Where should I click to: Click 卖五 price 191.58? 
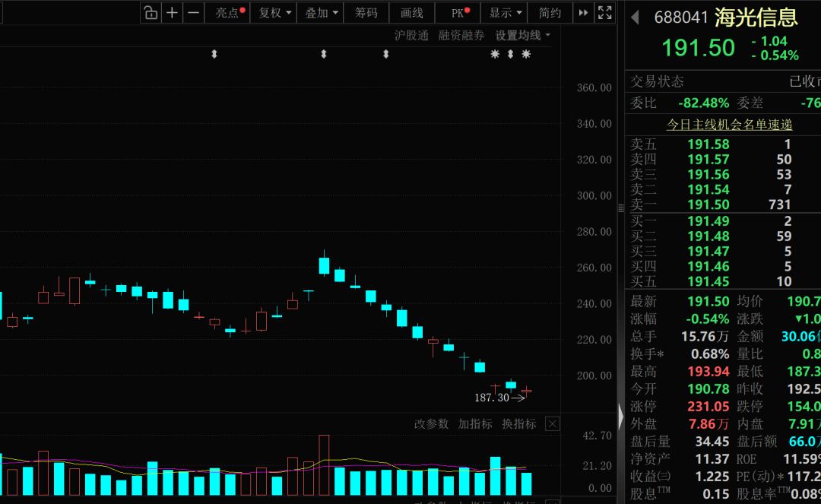[708, 144]
